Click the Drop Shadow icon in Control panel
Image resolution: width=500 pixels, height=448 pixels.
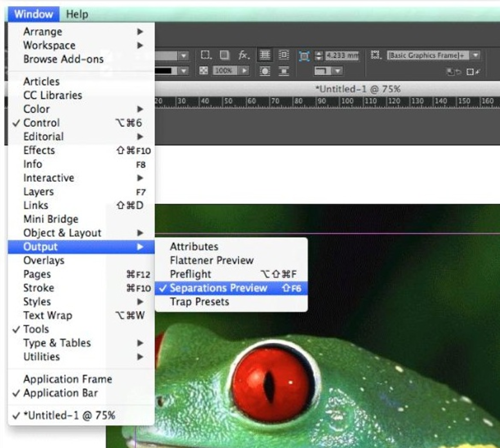(x=225, y=55)
